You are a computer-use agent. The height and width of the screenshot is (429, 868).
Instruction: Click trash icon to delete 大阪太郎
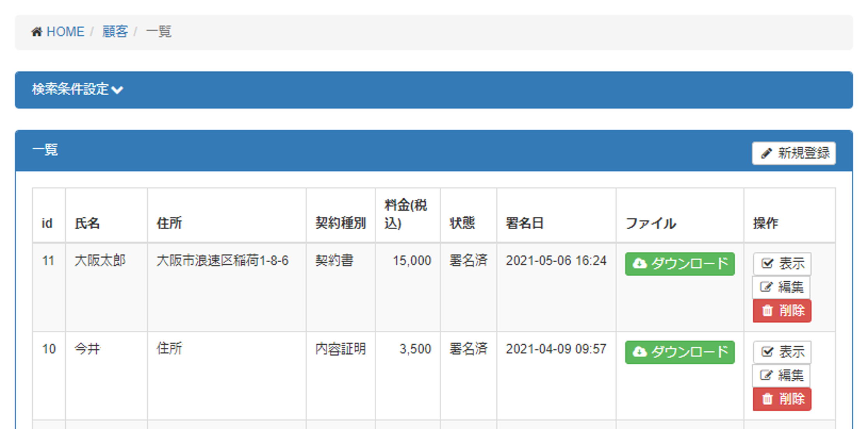(x=767, y=311)
